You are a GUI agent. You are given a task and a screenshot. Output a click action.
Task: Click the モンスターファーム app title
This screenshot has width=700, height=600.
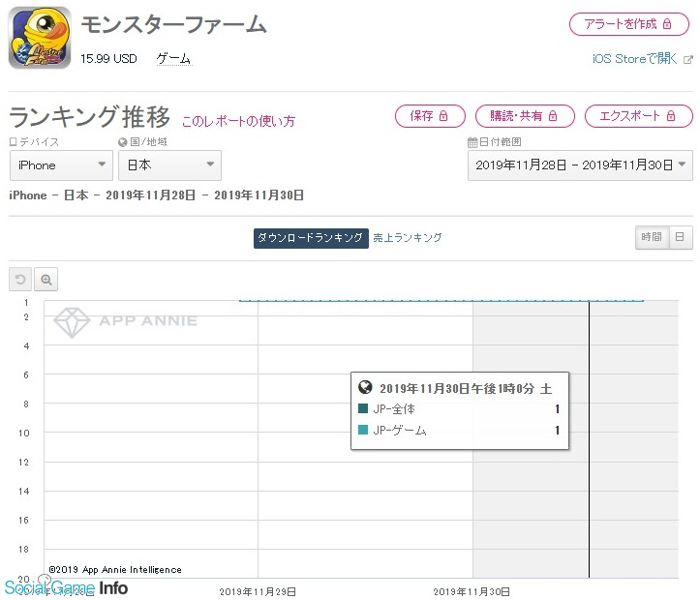point(174,24)
